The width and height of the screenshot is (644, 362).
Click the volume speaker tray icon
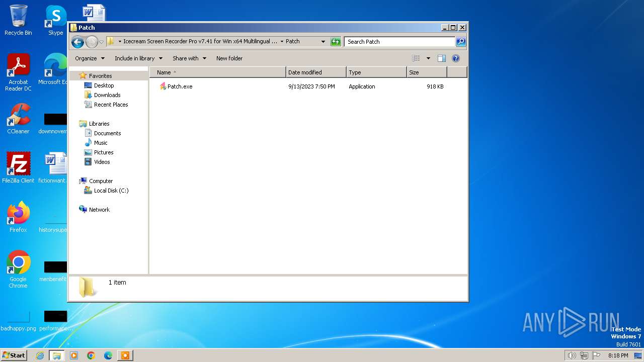pos(572,355)
